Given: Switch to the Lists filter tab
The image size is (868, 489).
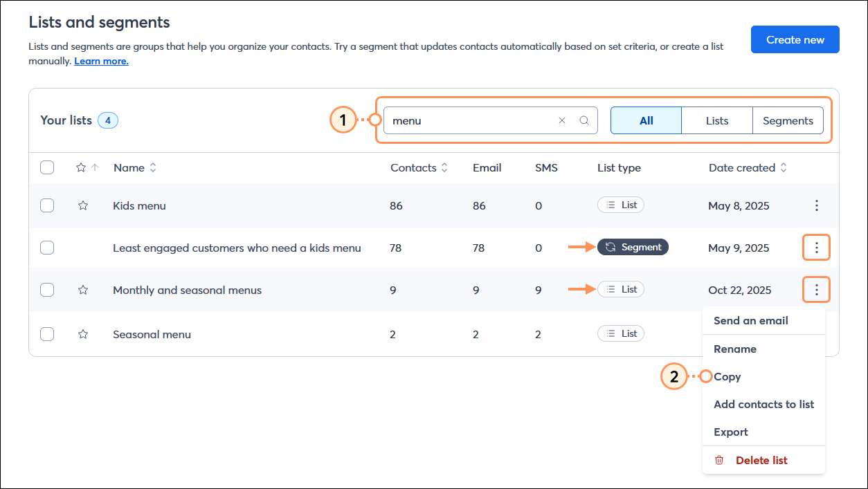Looking at the screenshot, I should (x=717, y=120).
